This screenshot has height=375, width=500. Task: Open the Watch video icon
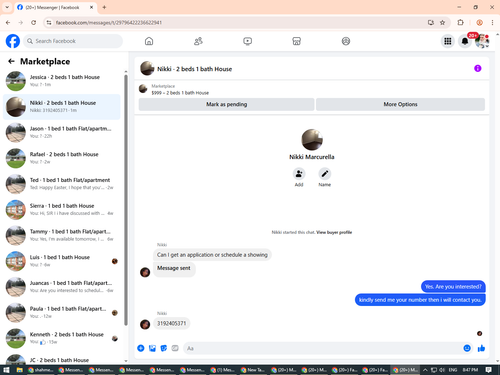point(247,41)
